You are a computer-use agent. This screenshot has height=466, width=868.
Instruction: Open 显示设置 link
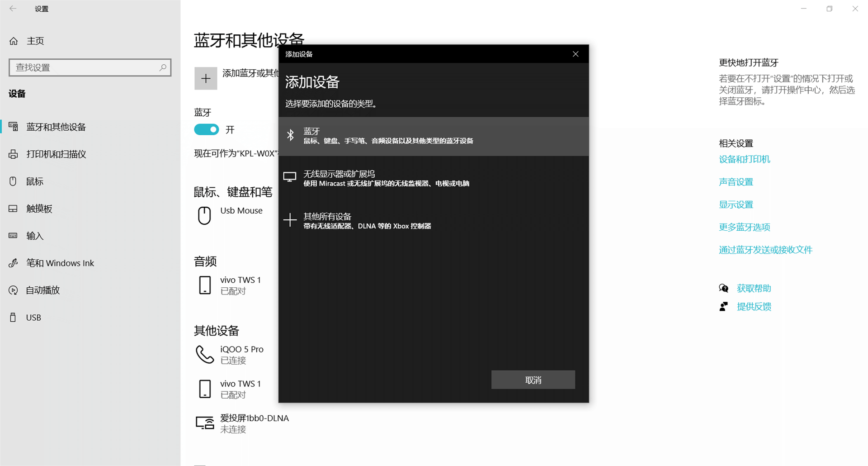point(736,204)
